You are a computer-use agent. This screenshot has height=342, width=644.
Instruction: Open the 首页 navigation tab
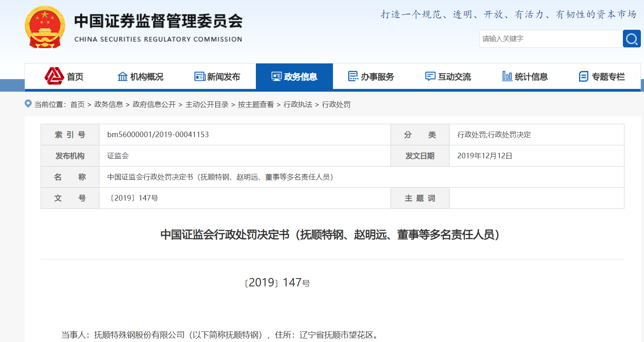[x=63, y=76]
